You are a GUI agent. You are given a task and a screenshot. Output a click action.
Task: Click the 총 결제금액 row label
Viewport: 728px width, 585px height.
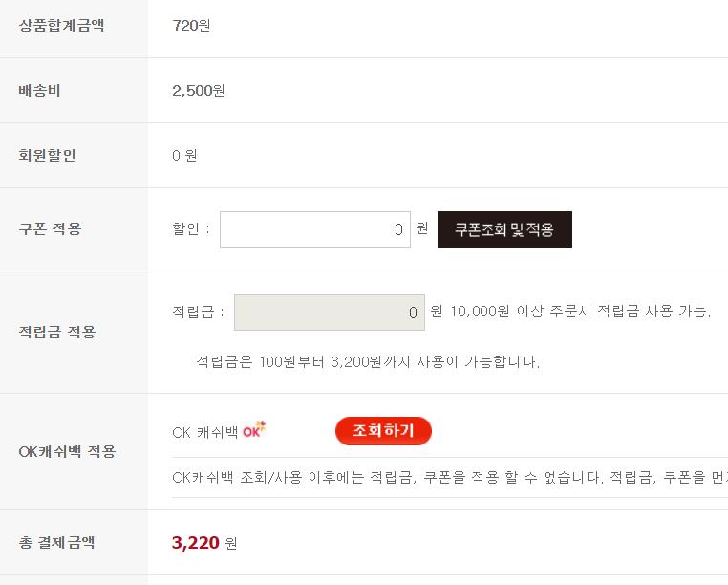coord(56,542)
